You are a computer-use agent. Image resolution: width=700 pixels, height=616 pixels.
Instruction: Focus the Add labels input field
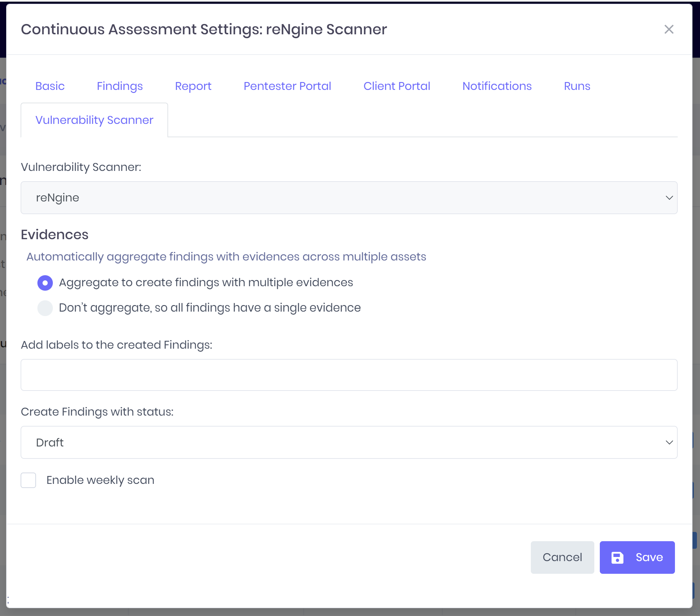[x=349, y=375]
